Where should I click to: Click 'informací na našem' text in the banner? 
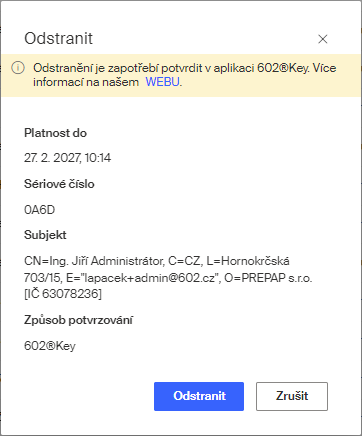point(86,82)
